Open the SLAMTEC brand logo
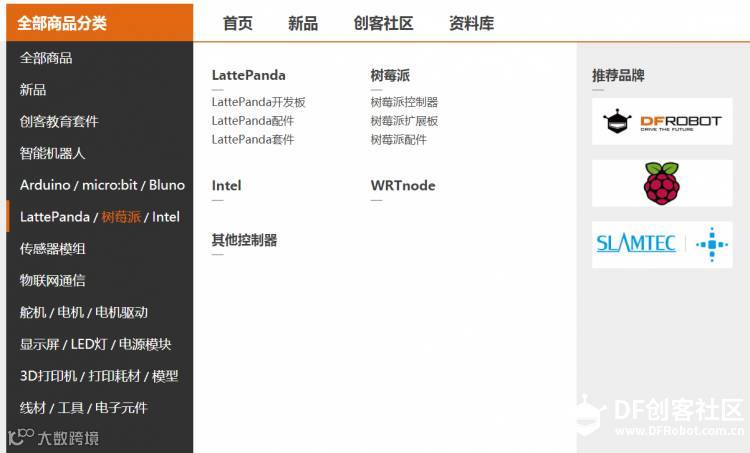This screenshot has height=453, width=750. 662,244
